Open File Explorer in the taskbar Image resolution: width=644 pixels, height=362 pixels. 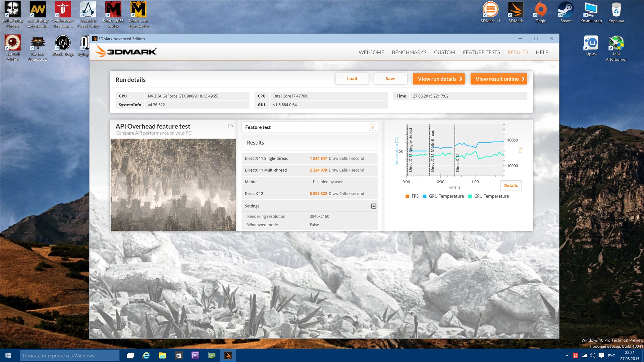pyautogui.click(x=162, y=356)
